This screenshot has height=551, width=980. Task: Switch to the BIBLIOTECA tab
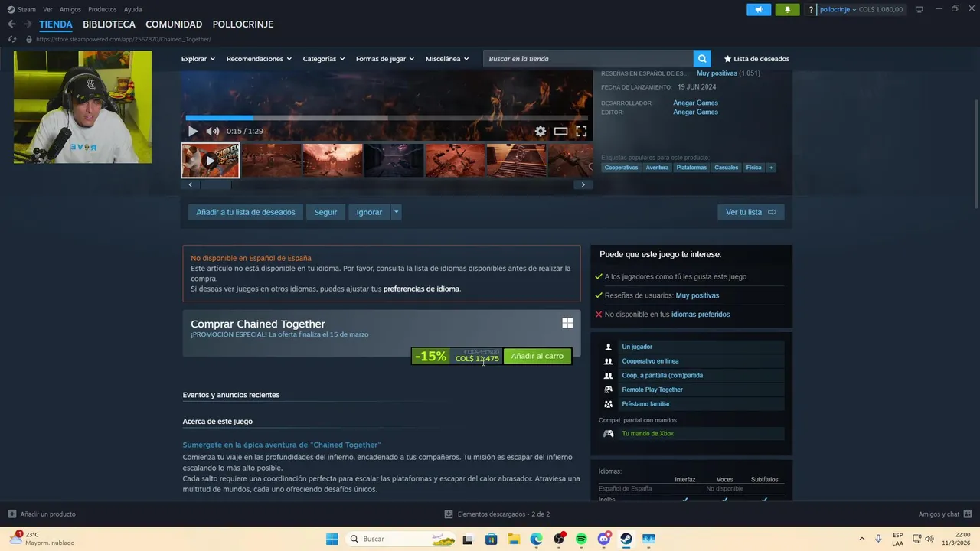pyautogui.click(x=109, y=24)
